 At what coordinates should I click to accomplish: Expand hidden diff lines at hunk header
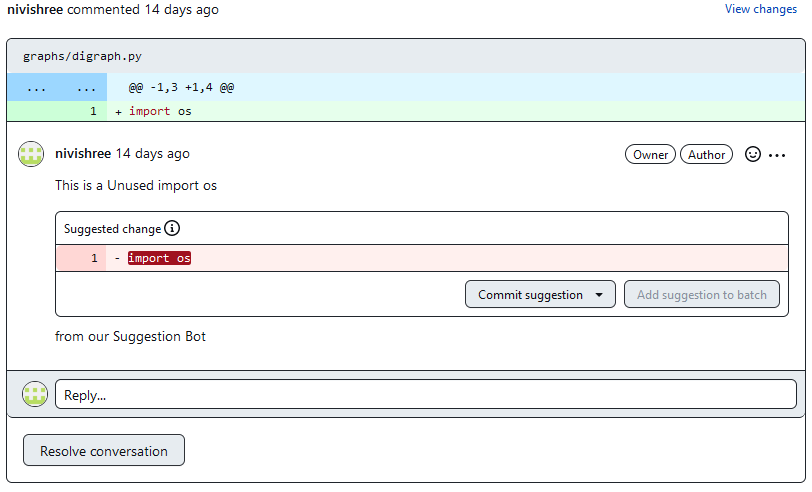pos(56,87)
